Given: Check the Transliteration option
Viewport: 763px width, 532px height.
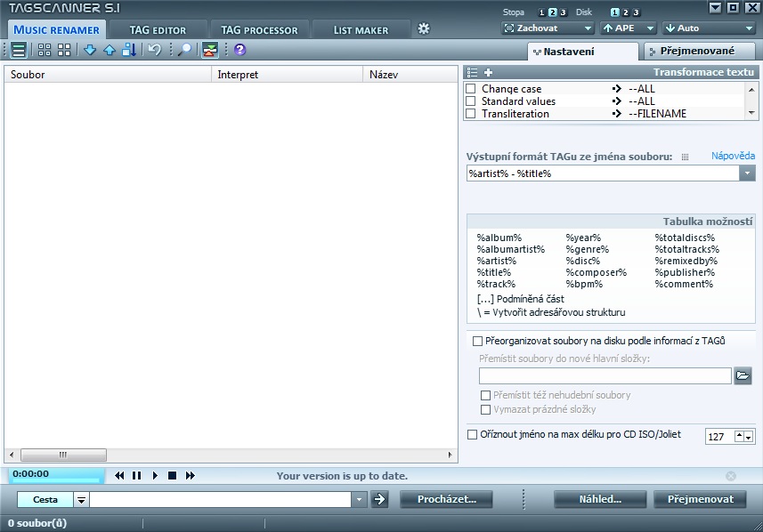Looking at the screenshot, I should [471, 114].
